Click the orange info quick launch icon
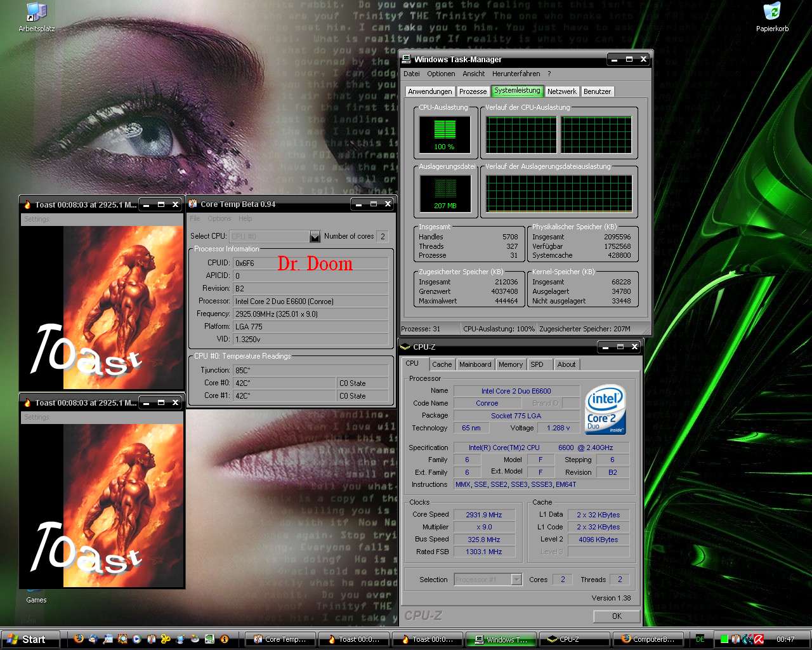This screenshot has height=650, width=812. click(x=225, y=639)
